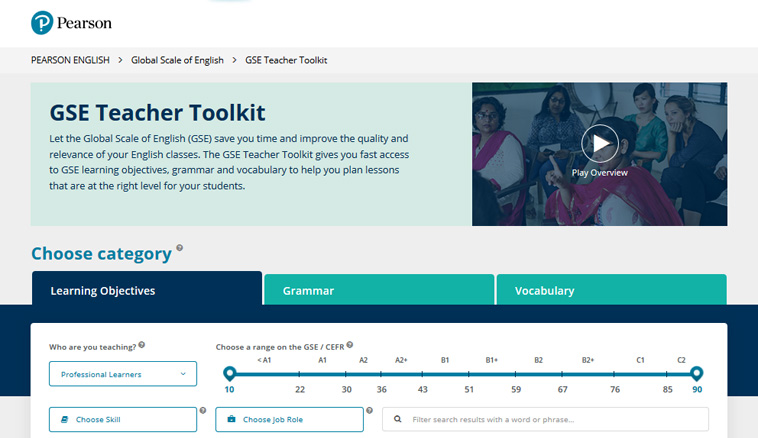This screenshot has width=758, height=438.
Task: Click the briefcase icon in Choose Job Role
Action: tap(232, 419)
